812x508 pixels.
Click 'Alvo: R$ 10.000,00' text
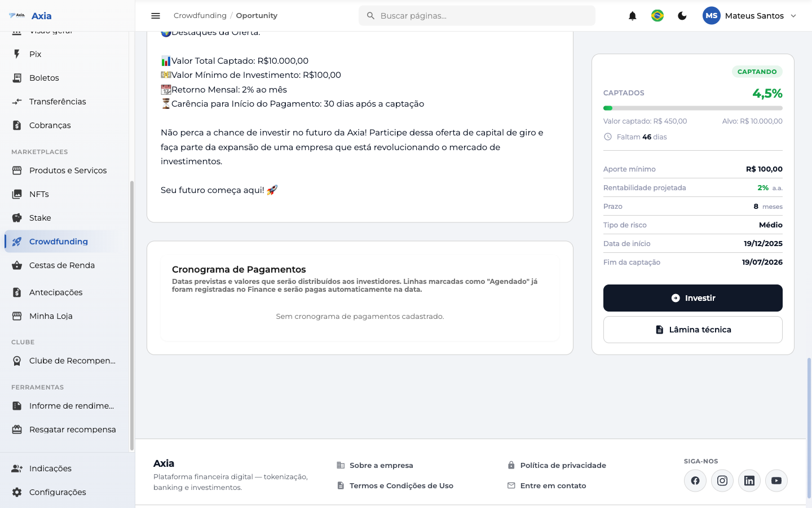pos(752,121)
